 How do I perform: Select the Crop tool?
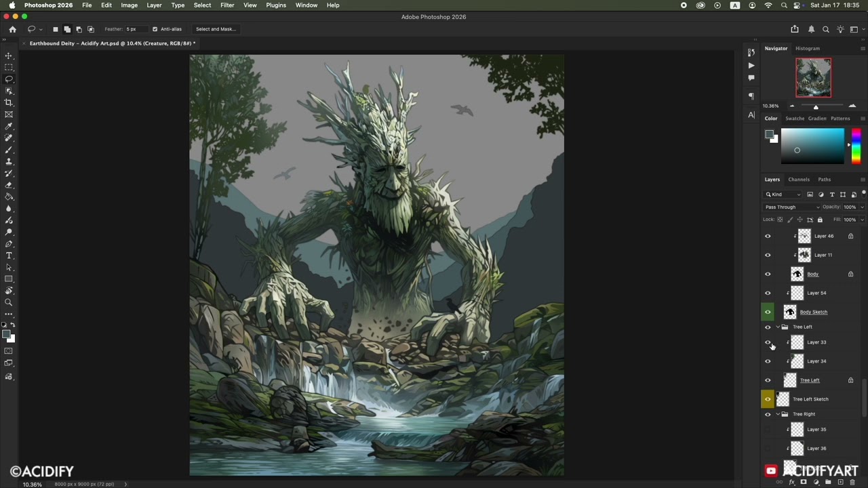click(9, 102)
